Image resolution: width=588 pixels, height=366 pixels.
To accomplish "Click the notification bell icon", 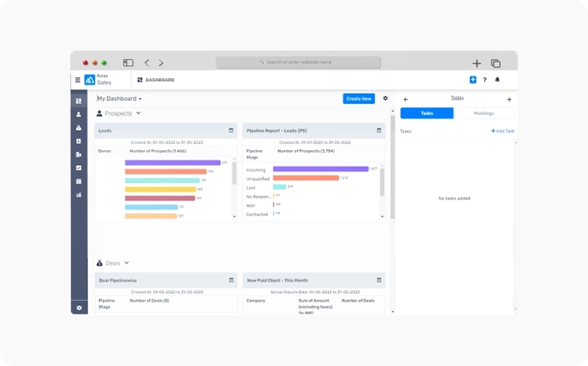I will 498,80.
